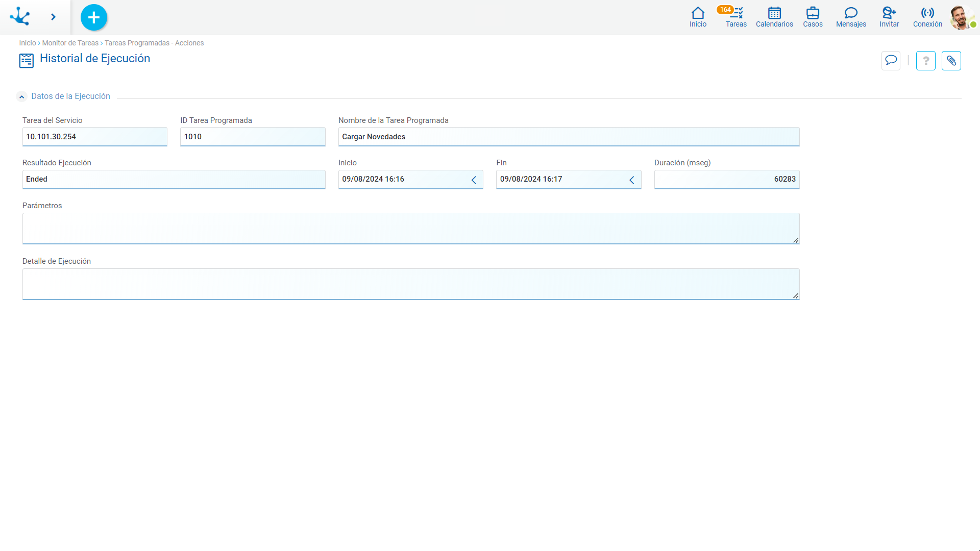The image size is (980, 551).
Task: Open Mensajes chat icon
Action: point(851,17)
